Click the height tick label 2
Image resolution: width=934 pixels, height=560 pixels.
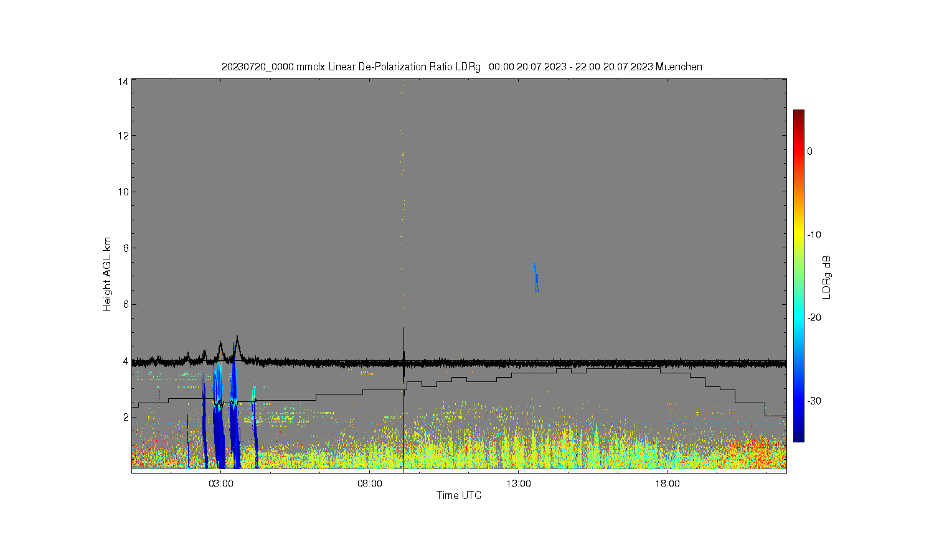click(126, 417)
